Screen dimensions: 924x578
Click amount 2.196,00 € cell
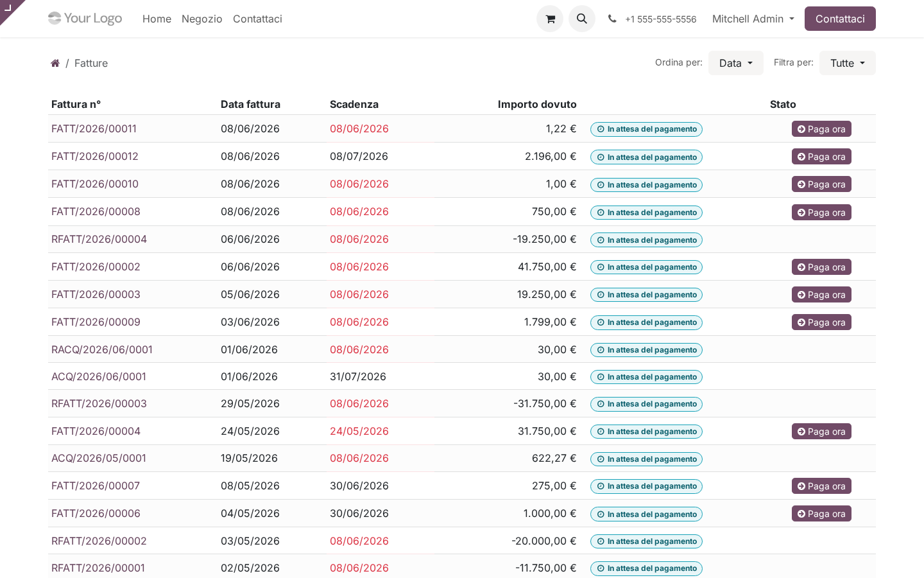pyautogui.click(x=551, y=156)
